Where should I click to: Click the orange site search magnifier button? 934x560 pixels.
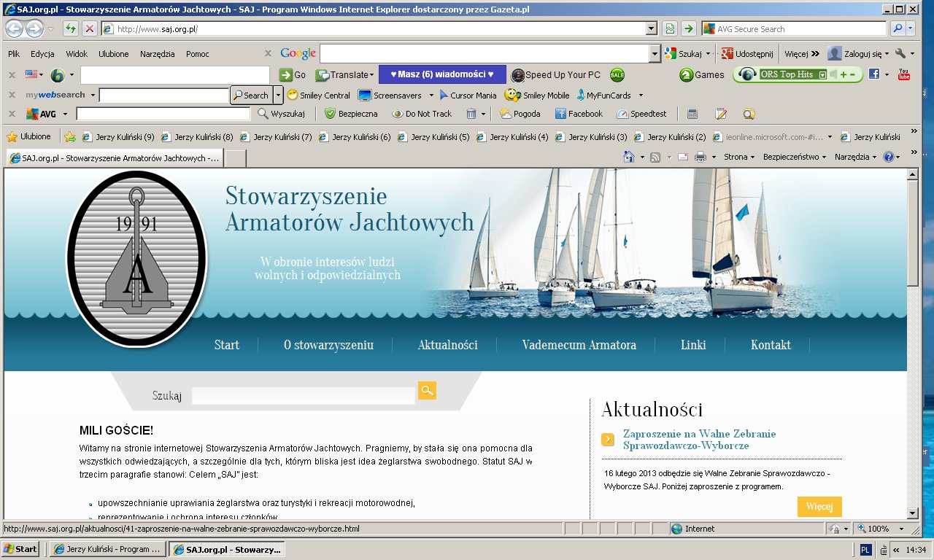pyautogui.click(x=427, y=391)
